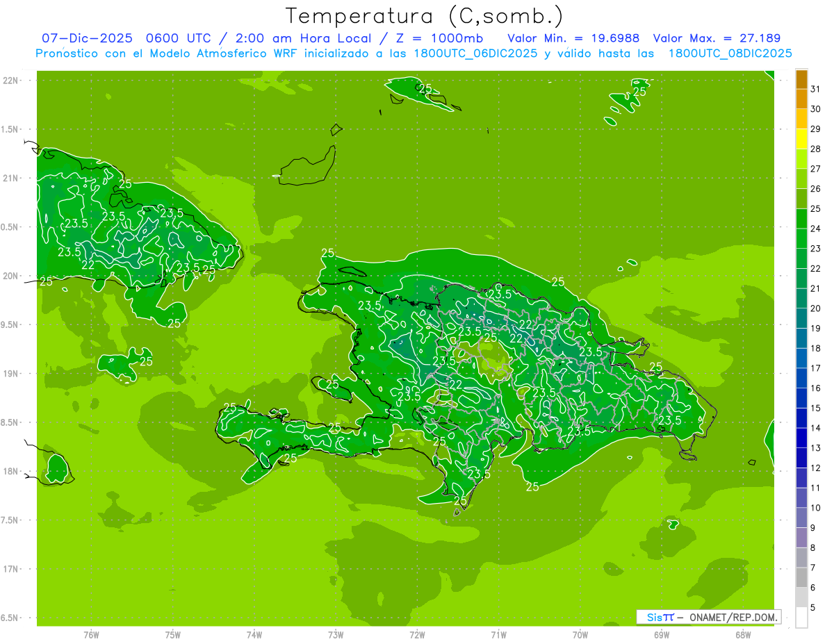The image size is (834, 644).
Task: Click the '69W' longitude axis label
Action: (x=662, y=634)
